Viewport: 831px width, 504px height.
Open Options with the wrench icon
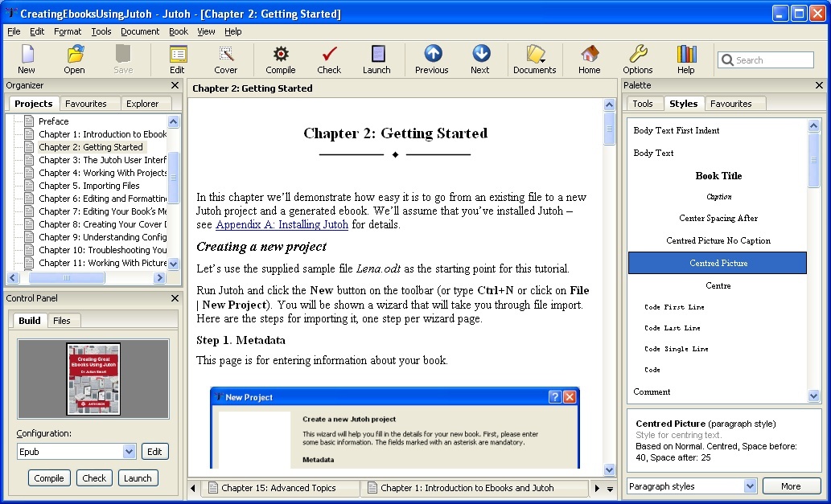click(x=638, y=59)
